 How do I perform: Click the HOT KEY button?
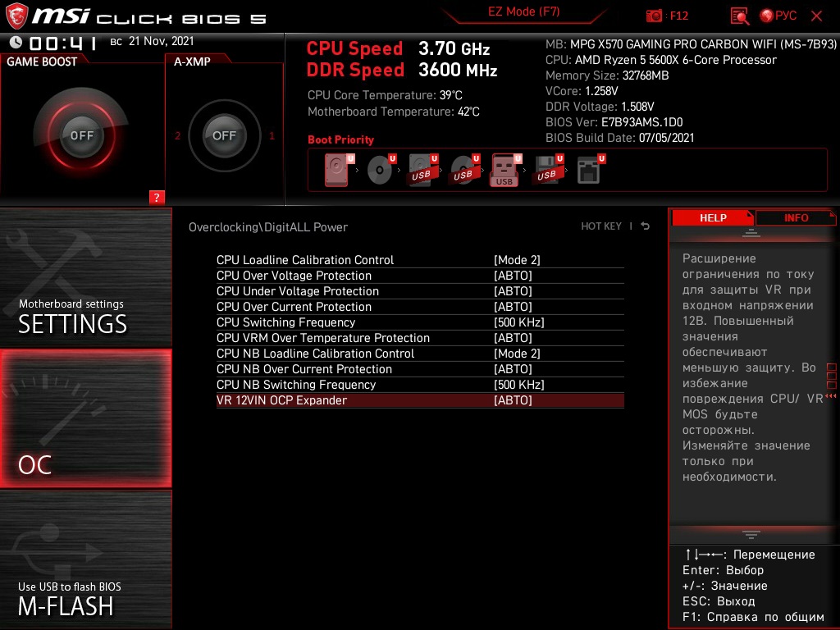pyautogui.click(x=601, y=226)
